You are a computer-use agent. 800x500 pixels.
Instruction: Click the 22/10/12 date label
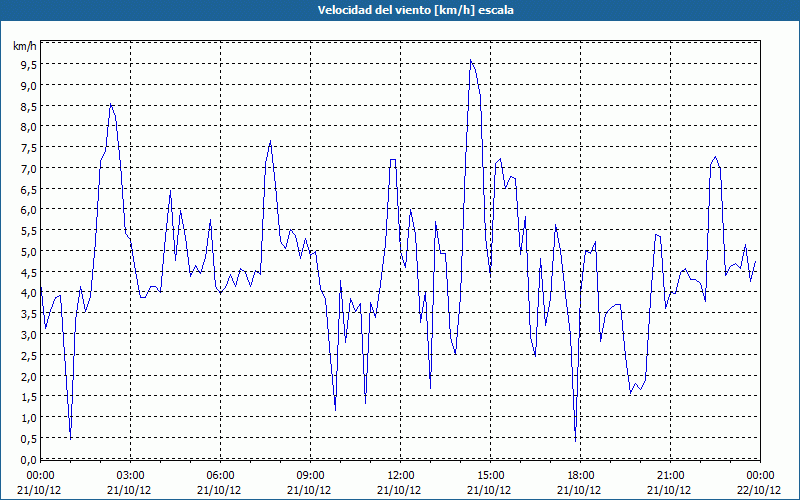pos(759,490)
